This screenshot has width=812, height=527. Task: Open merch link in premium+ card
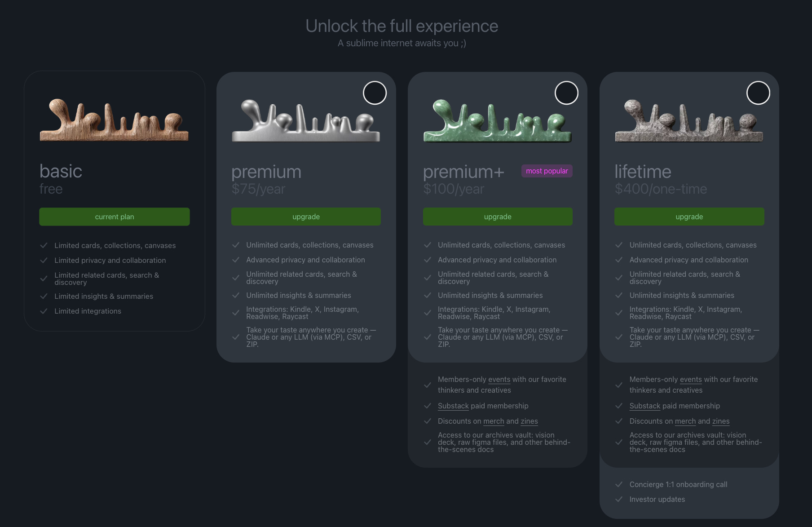click(494, 421)
